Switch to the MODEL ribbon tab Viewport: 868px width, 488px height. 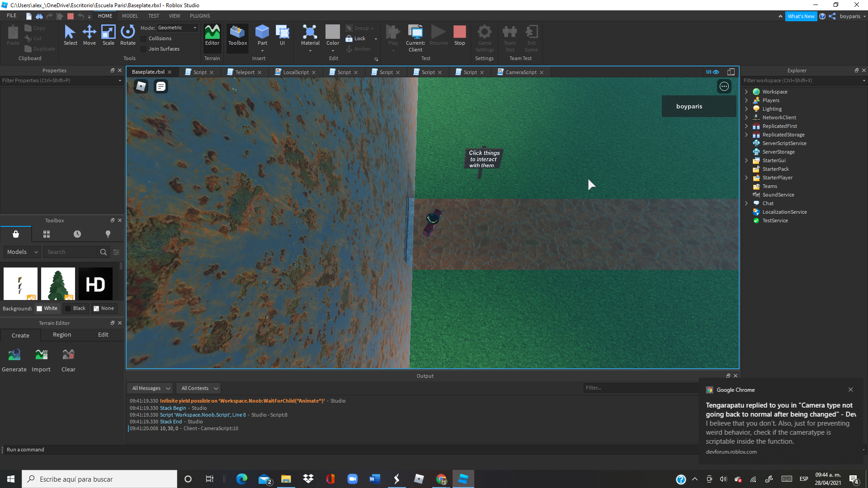point(130,15)
